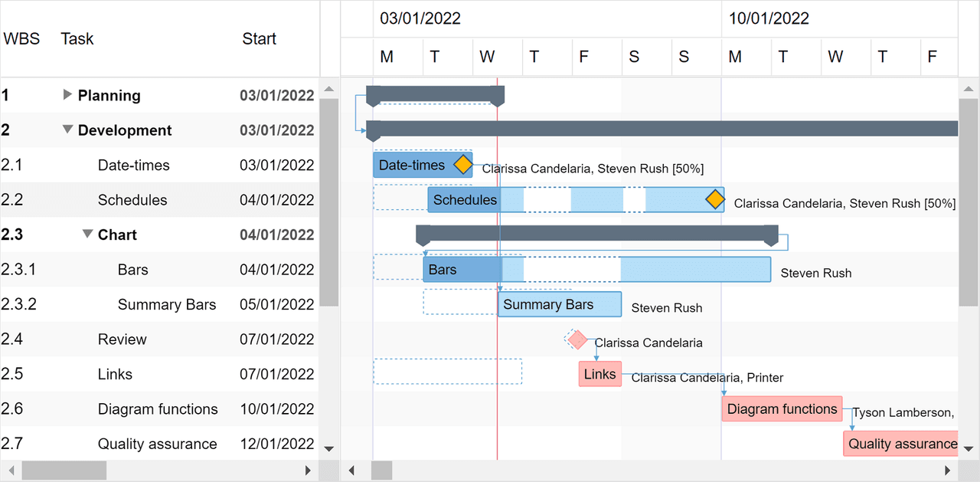Select the Schedules task bar

pos(576,200)
